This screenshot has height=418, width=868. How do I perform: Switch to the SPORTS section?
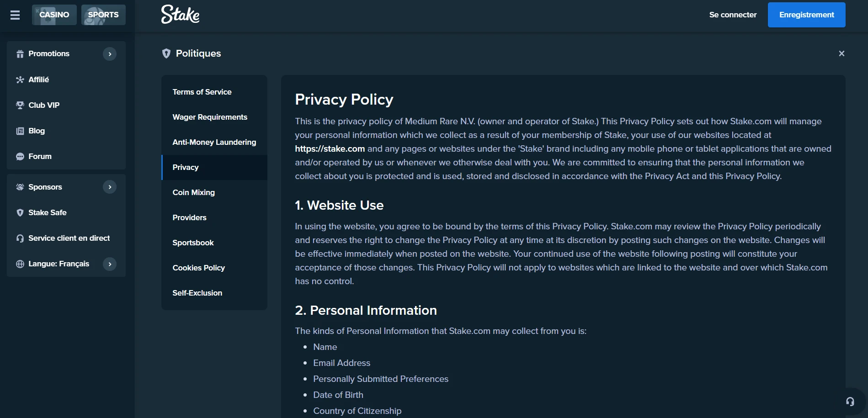click(103, 15)
